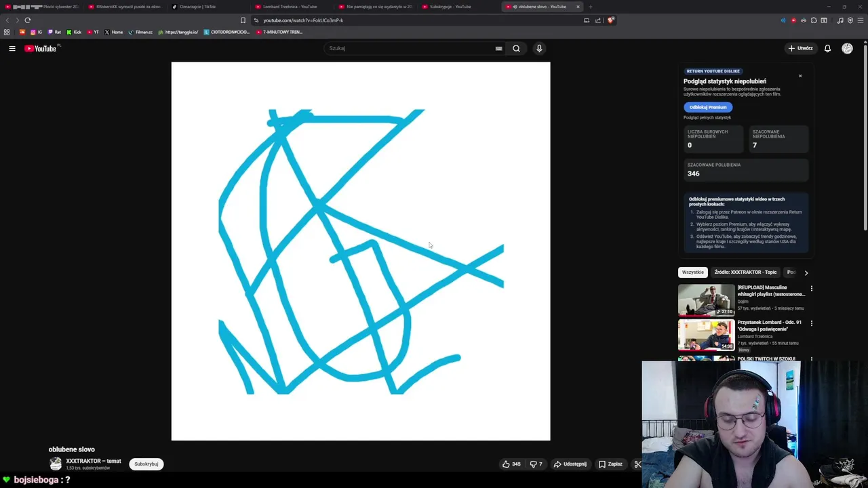Open the IG bookmark

click(x=36, y=32)
